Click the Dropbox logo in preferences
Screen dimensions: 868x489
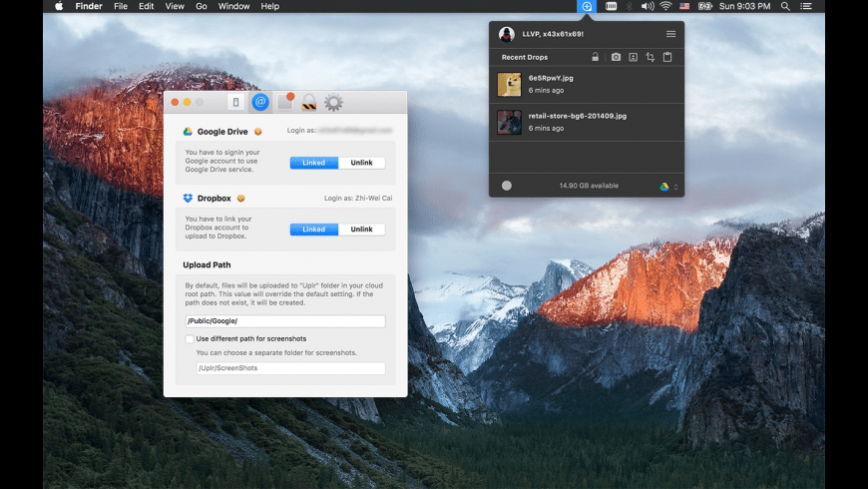pos(188,198)
